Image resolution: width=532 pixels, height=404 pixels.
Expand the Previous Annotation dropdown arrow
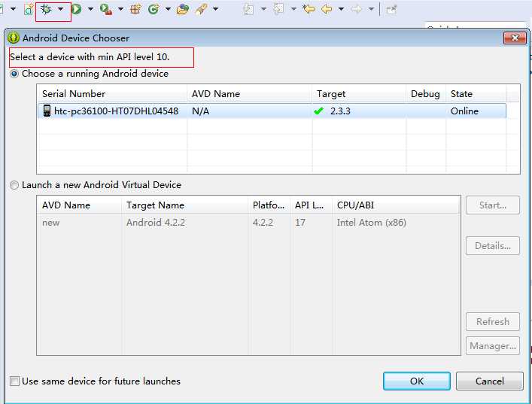pyautogui.click(x=293, y=9)
